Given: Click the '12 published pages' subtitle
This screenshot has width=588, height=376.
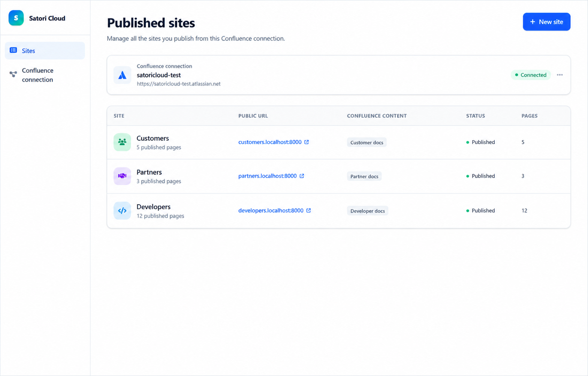Looking at the screenshot, I should [160, 216].
